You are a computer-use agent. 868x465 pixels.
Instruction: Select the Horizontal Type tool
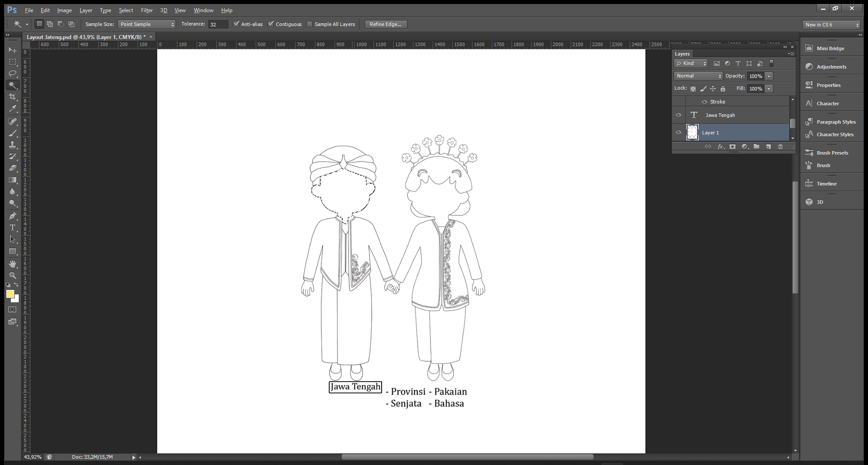(x=13, y=228)
